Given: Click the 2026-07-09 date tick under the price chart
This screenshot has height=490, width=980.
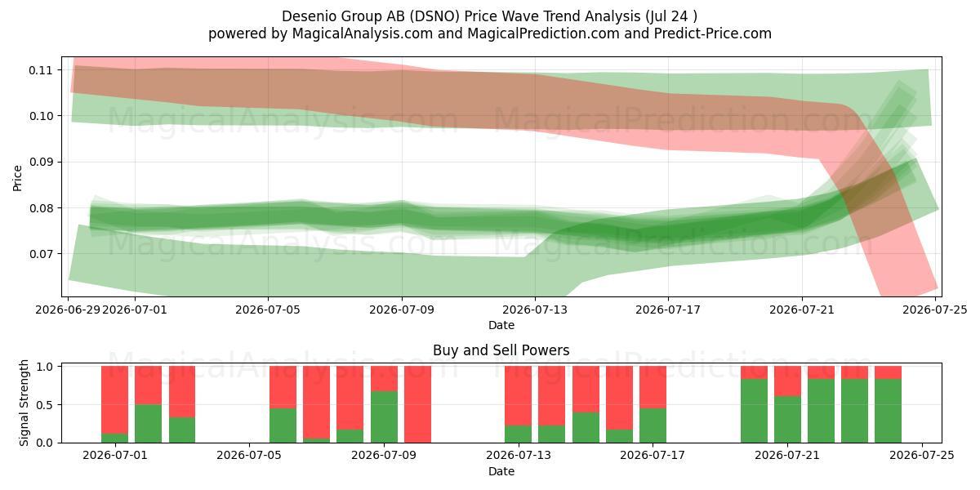Looking at the screenshot, I should coord(401,310).
